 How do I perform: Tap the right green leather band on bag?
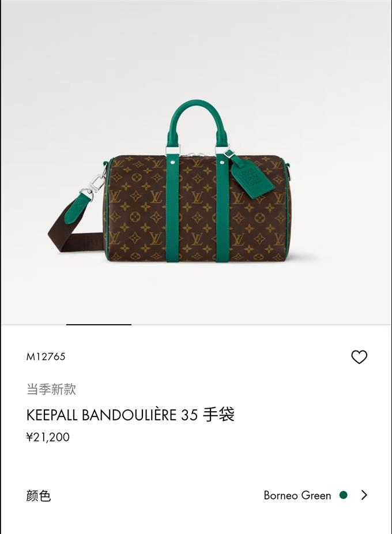pos(223,208)
